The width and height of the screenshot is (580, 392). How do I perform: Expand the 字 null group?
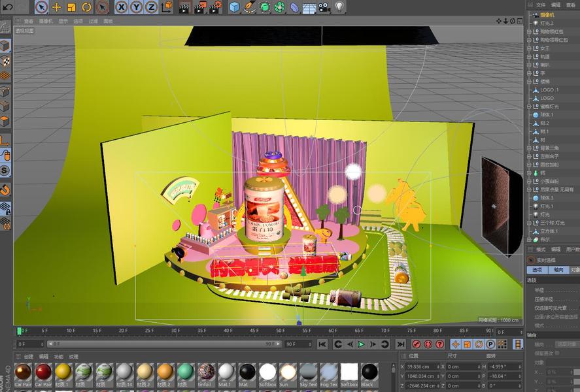click(529, 73)
